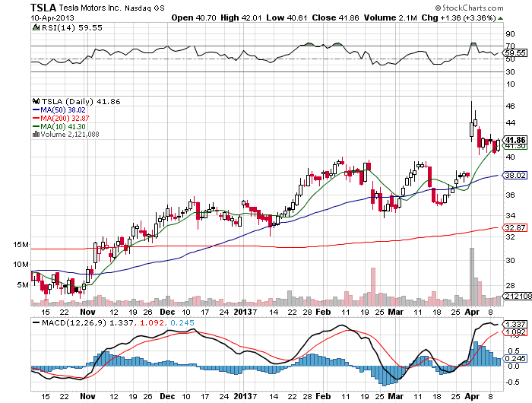532x403 pixels.
Task: Click the 'RSI(14) 59.55' legend text
Action: point(72,27)
